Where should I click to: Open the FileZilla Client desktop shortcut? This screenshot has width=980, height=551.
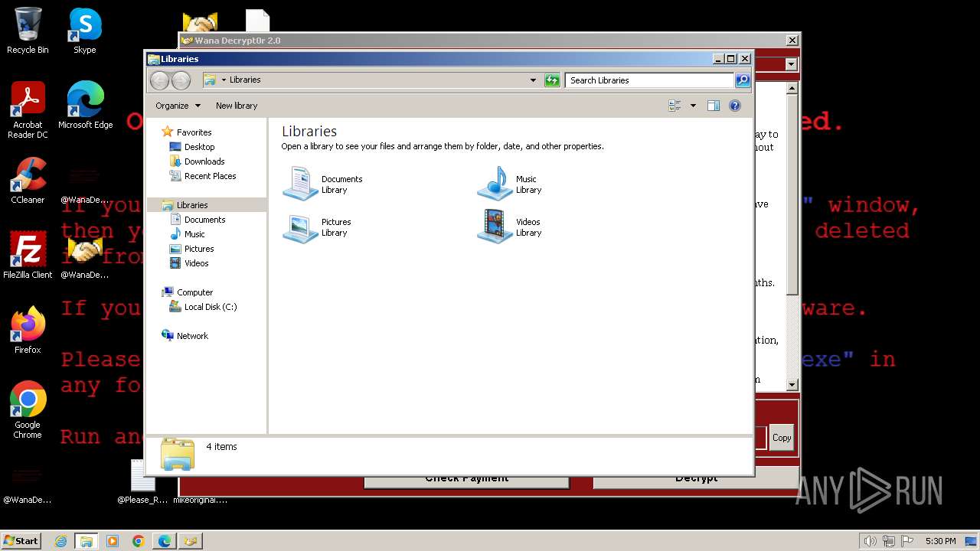28,256
